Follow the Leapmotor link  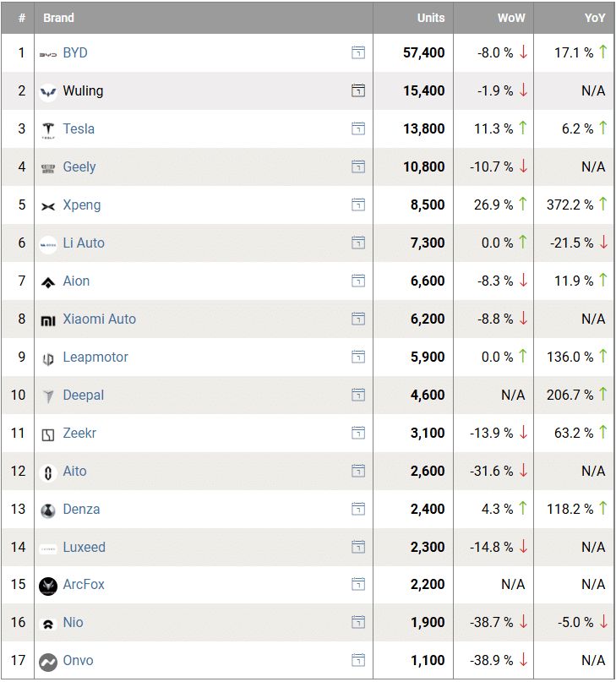tap(95, 357)
